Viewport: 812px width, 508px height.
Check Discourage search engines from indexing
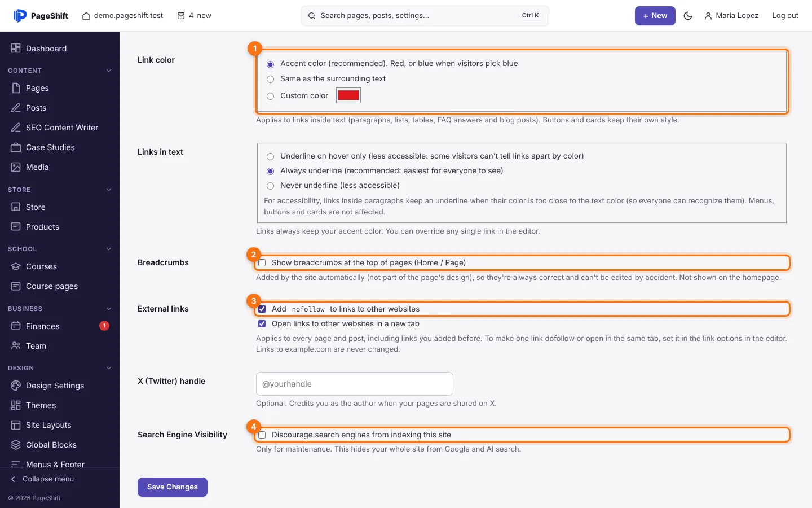pyautogui.click(x=262, y=435)
